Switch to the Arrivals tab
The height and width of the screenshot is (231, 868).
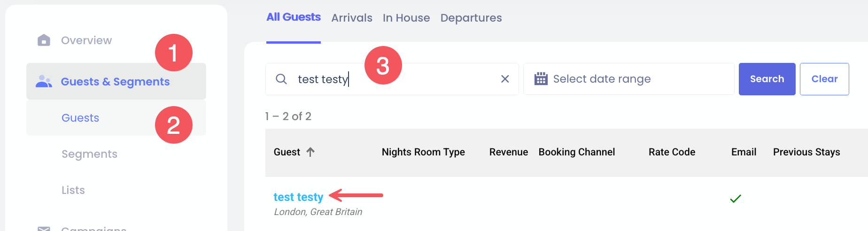coord(352,18)
